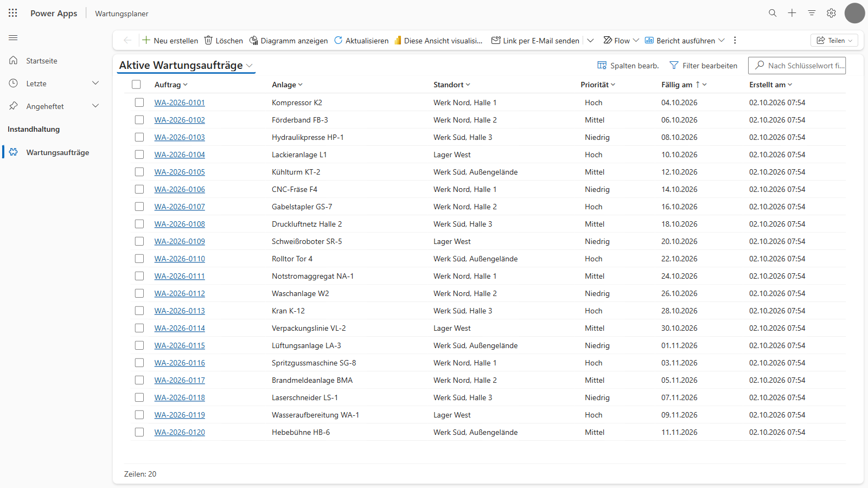Image resolution: width=868 pixels, height=488 pixels.
Task: Click Löschen trash icon in toolbar
Action: (x=208, y=40)
